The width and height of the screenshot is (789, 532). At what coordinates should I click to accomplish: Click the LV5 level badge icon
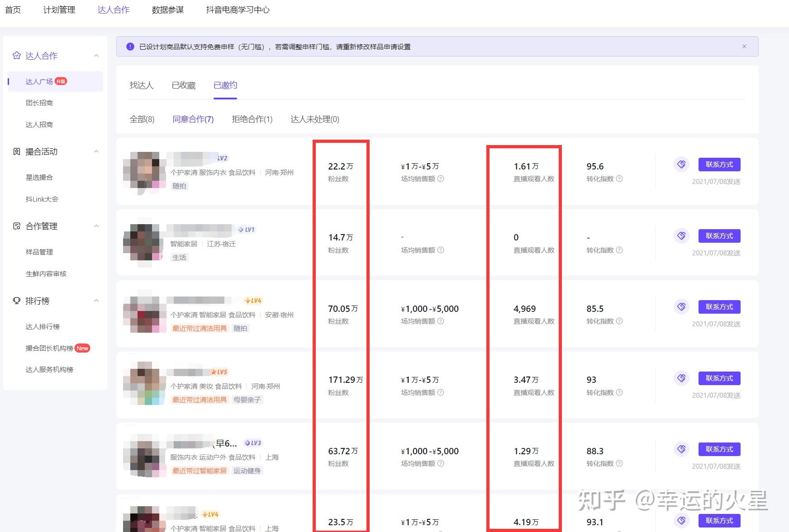coord(219,372)
